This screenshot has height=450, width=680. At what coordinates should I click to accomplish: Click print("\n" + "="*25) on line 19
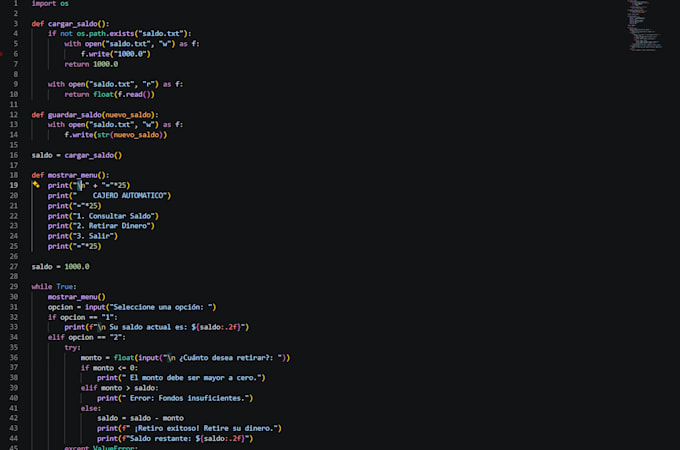tap(89, 186)
